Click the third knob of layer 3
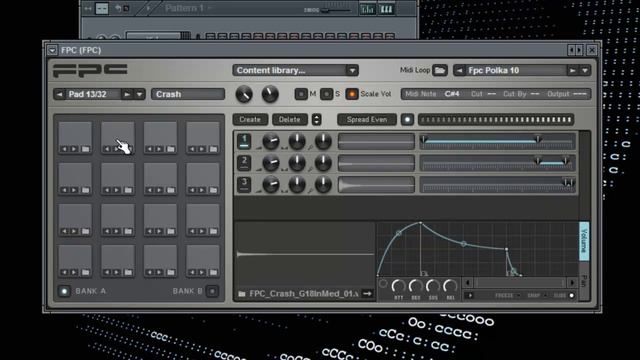The image size is (640, 360). click(323, 185)
